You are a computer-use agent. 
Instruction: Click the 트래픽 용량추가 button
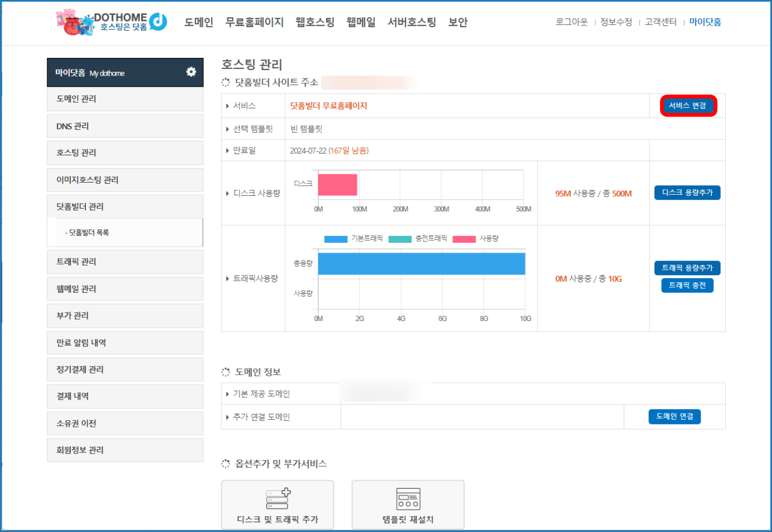687,268
